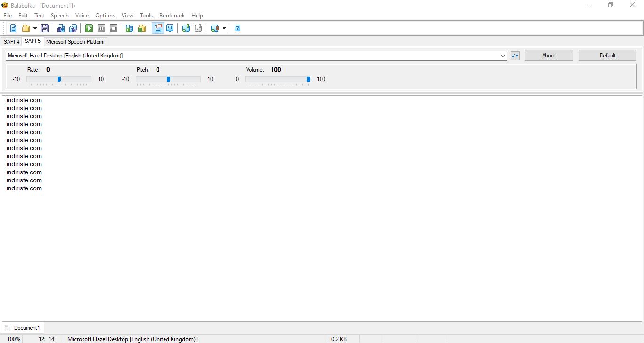Viewport: 644px width, 343px height.
Task: Open help with the question mark icon
Action: pyautogui.click(x=238, y=28)
